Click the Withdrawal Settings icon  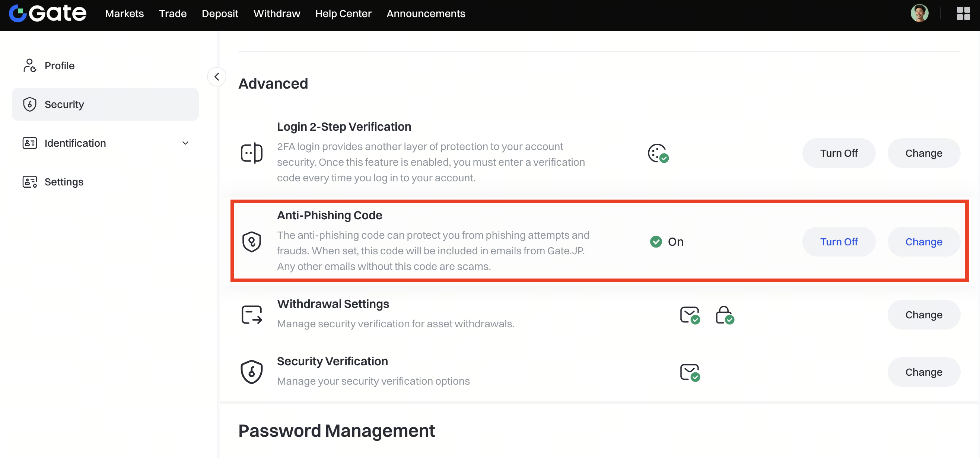pyautogui.click(x=251, y=315)
